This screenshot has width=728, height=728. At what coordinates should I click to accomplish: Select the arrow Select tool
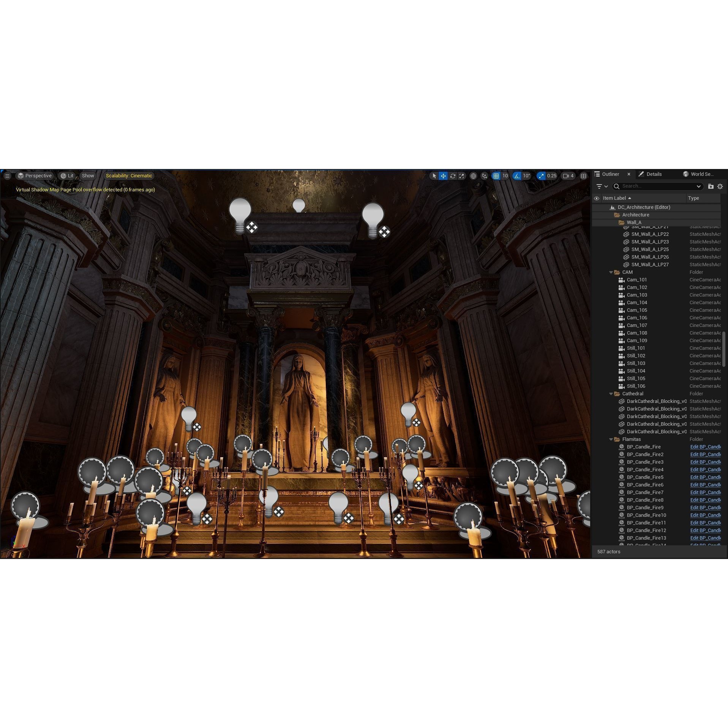[x=433, y=175]
